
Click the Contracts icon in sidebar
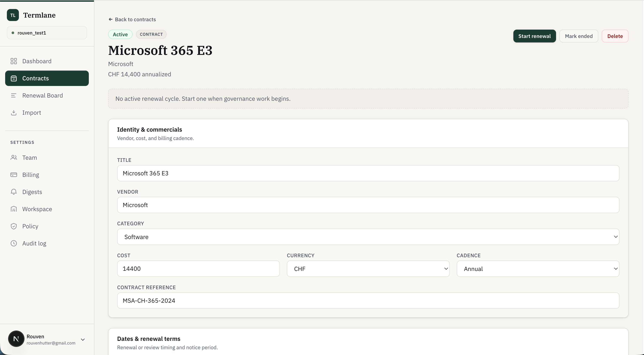click(14, 78)
